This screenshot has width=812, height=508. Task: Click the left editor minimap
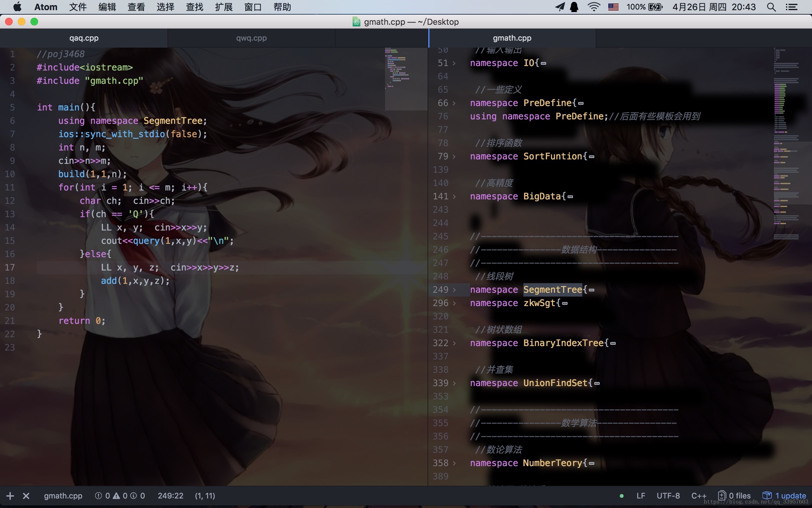[x=406, y=79]
